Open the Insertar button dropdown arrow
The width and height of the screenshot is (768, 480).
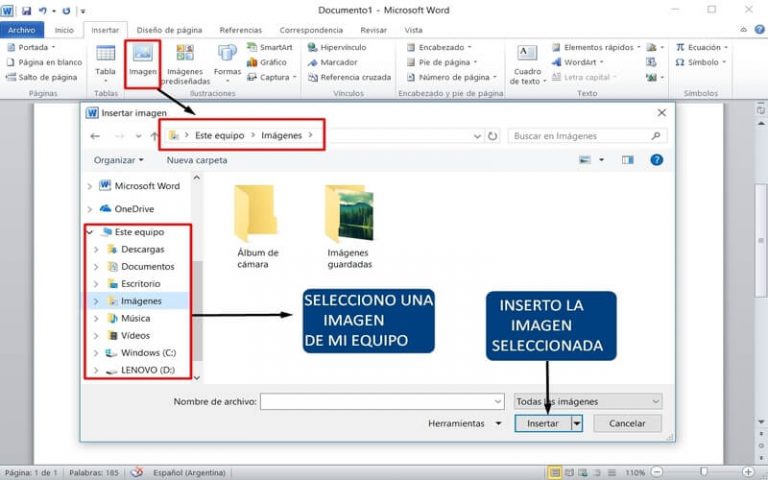[x=577, y=424]
